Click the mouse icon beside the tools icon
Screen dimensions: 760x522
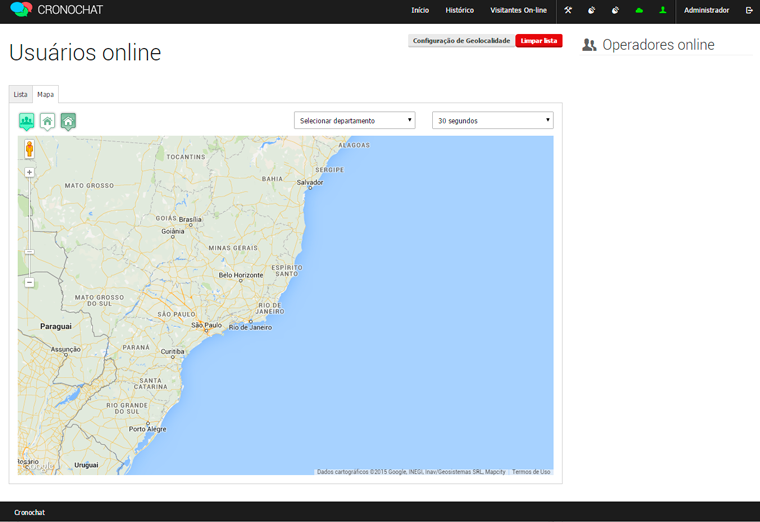[591, 10]
